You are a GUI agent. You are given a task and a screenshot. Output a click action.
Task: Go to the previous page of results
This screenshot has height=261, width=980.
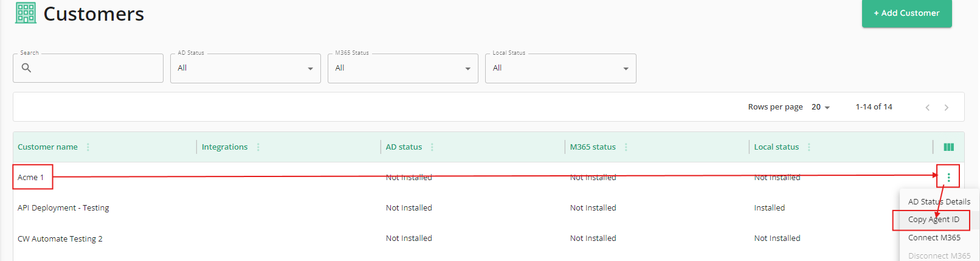(x=928, y=107)
